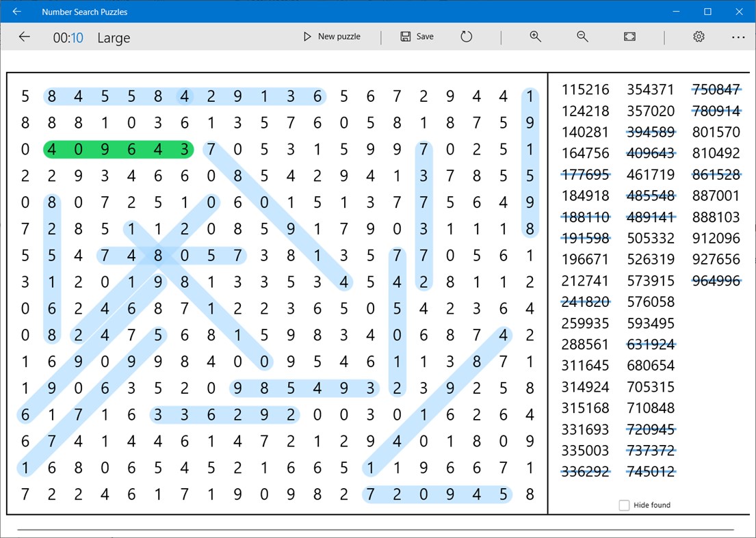Screen dimensions: 756x538
Task: Zoom out of the number grid
Action: pos(582,36)
